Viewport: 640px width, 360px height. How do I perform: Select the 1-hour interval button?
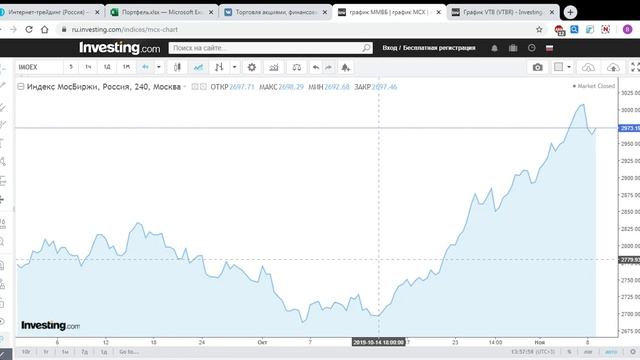88,67
